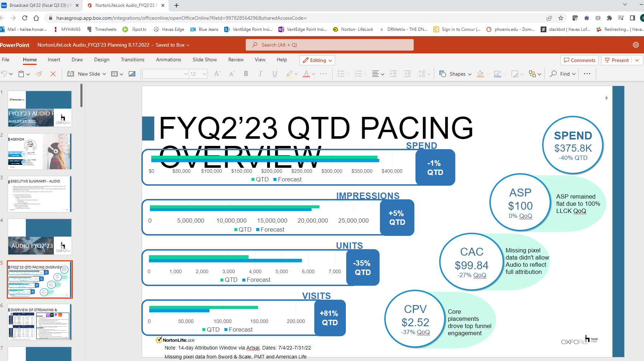Expand the Present options arrow

(x=637, y=60)
